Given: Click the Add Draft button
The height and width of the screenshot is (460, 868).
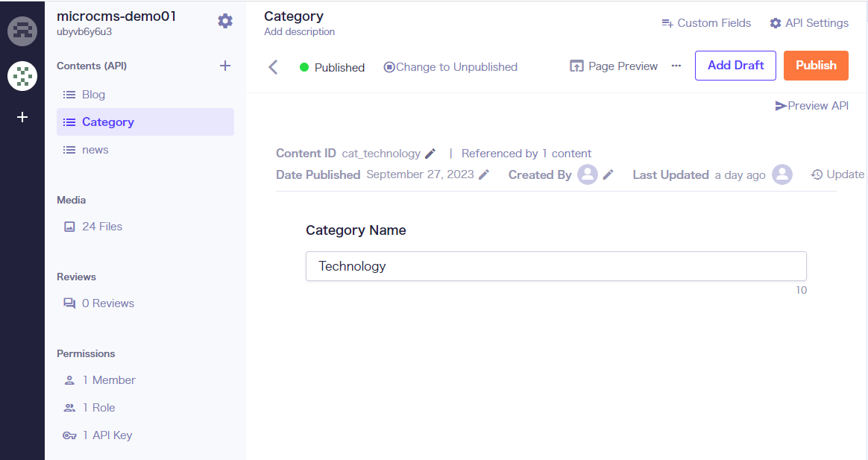Looking at the screenshot, I should pos(735,66).
